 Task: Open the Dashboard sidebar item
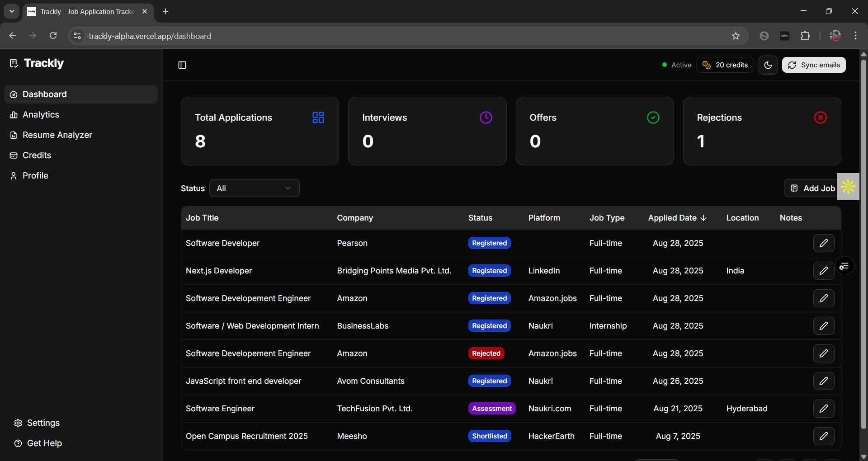tap(81, 94)
